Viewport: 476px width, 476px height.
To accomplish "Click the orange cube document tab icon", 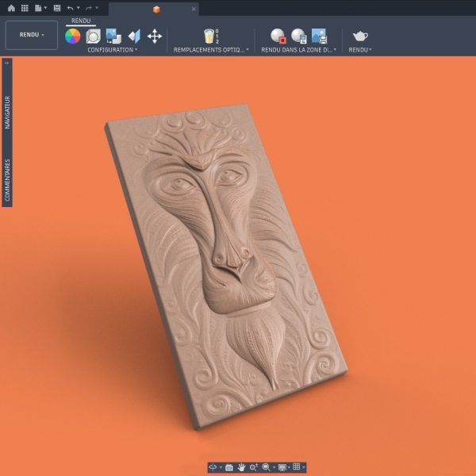I will point(156,9).
